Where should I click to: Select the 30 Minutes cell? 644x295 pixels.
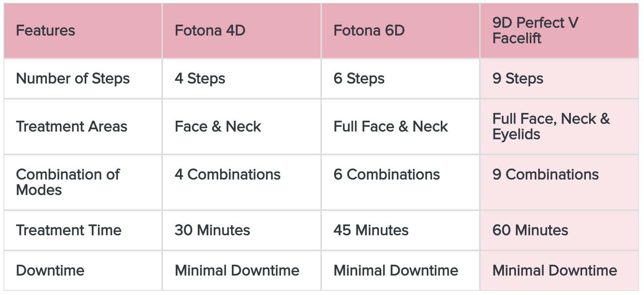tap(212, 230)
